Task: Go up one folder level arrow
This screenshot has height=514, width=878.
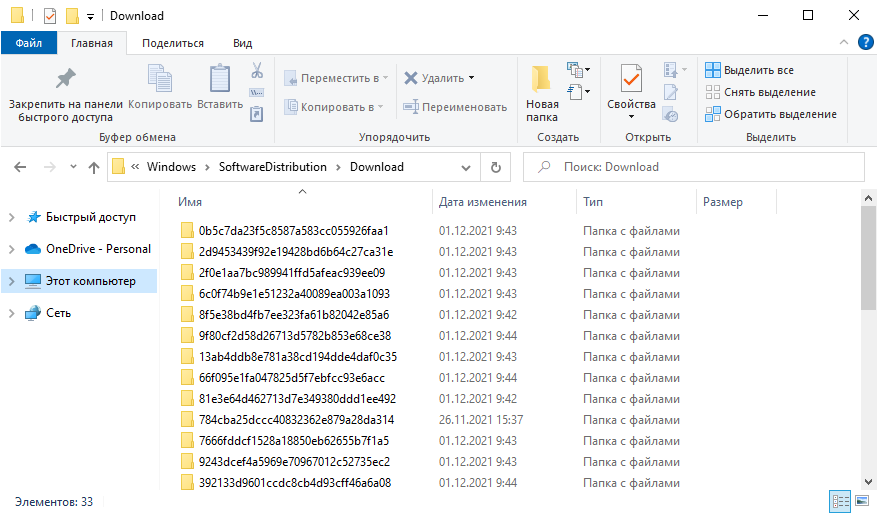Action: coord(94,167)
